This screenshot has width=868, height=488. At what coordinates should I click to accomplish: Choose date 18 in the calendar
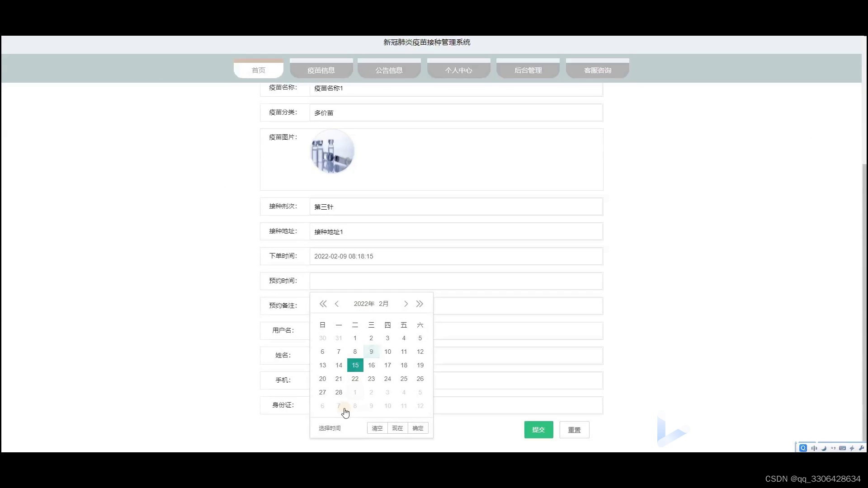(x=404, y=365)
